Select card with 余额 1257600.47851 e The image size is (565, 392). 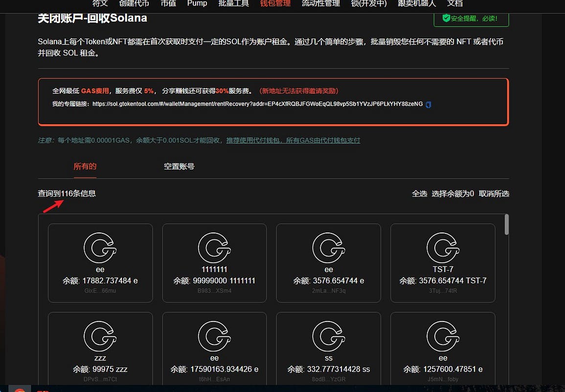click(443, 349)
